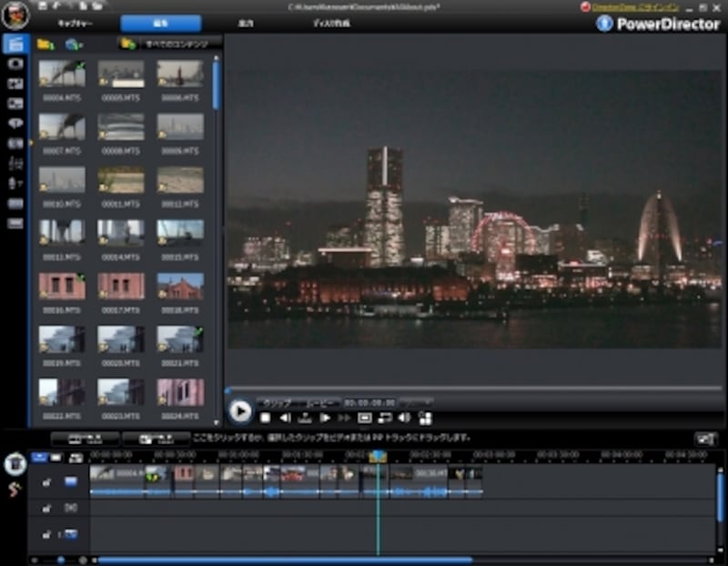The width and height of the screenshot is (728, 566).
Task: Click the import media folder icon
Action: click(45, 44)
